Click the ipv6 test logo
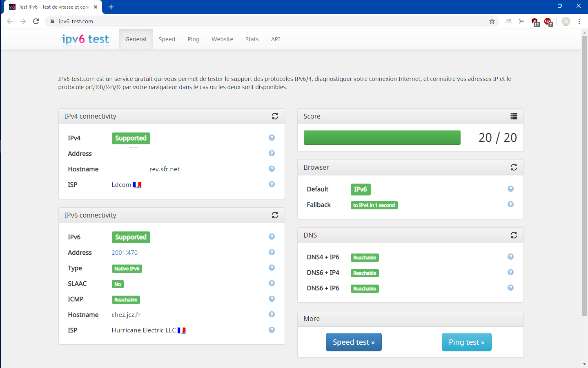The image size is (588, 368). (x=85, y=39)
